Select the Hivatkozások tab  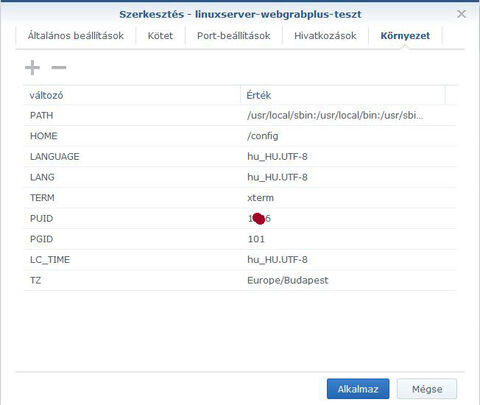325,36
